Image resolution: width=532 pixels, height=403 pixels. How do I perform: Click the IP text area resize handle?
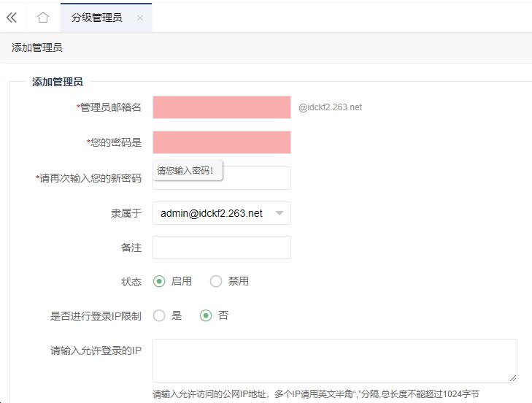click(x=513, y=377)
